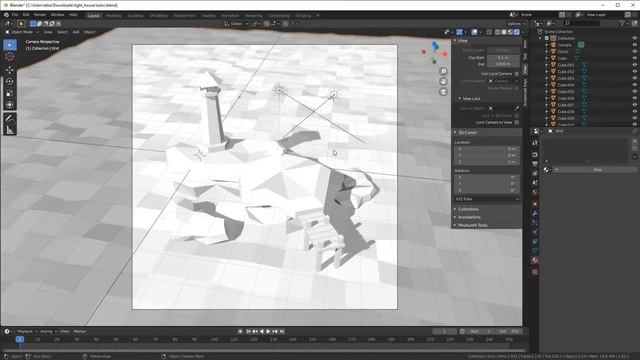The image size is (640, 360).
Task: Open the Physics properties tab icon
Action: [535, 232]
